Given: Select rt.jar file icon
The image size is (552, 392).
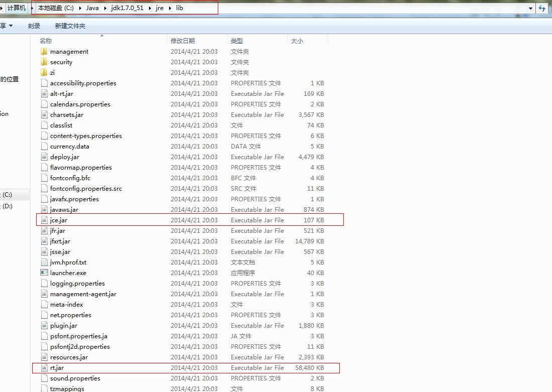Looking at the screenshot, I should pyautogui.click(x=44, y=368).
